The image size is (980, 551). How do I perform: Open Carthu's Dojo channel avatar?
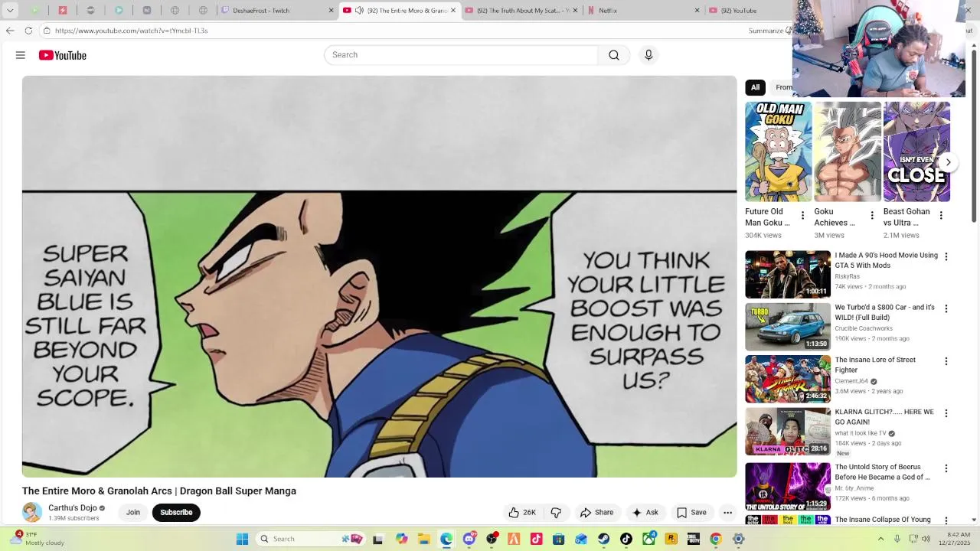(32, 512)
